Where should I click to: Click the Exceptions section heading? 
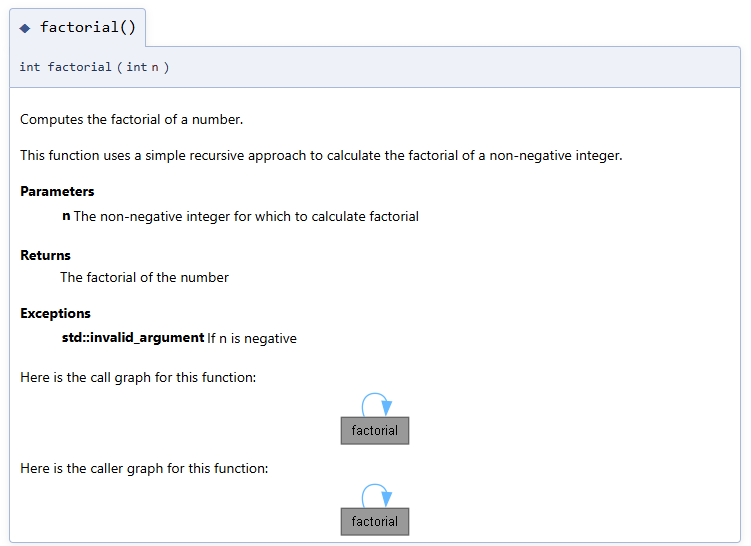click(x=55, y=313)
